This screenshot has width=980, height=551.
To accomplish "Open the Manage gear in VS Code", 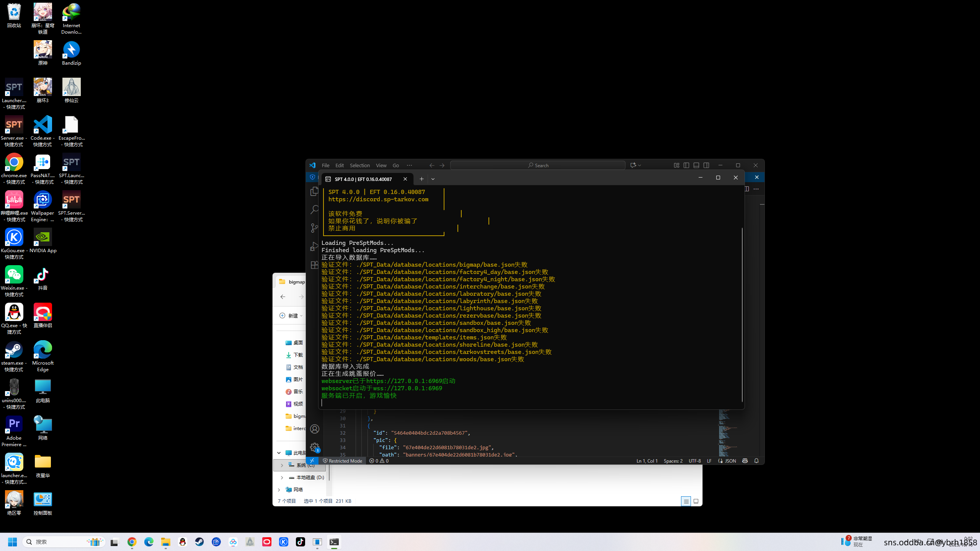I will click(315, 447).
